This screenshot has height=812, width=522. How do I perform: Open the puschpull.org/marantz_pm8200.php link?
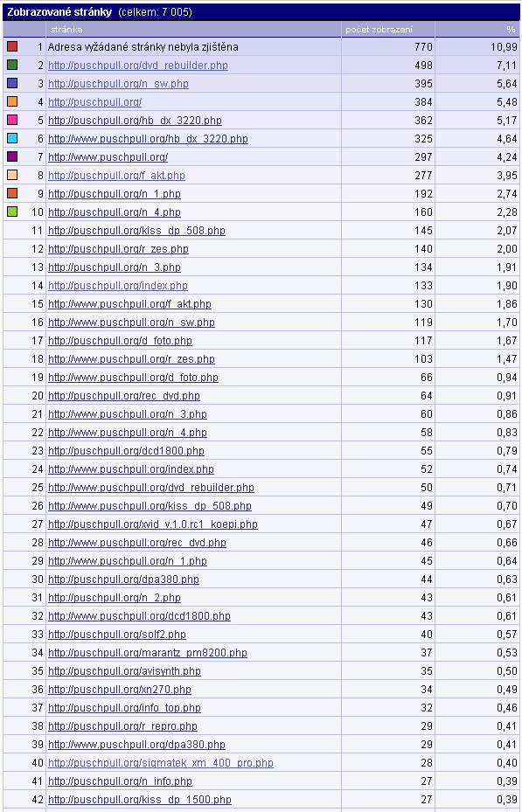[x=148, y=653]
